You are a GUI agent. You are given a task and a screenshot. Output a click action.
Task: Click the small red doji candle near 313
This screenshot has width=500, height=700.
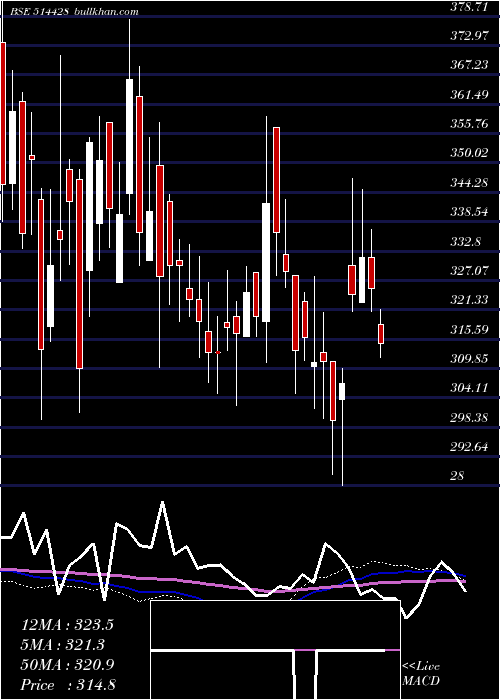coord(218,352)
